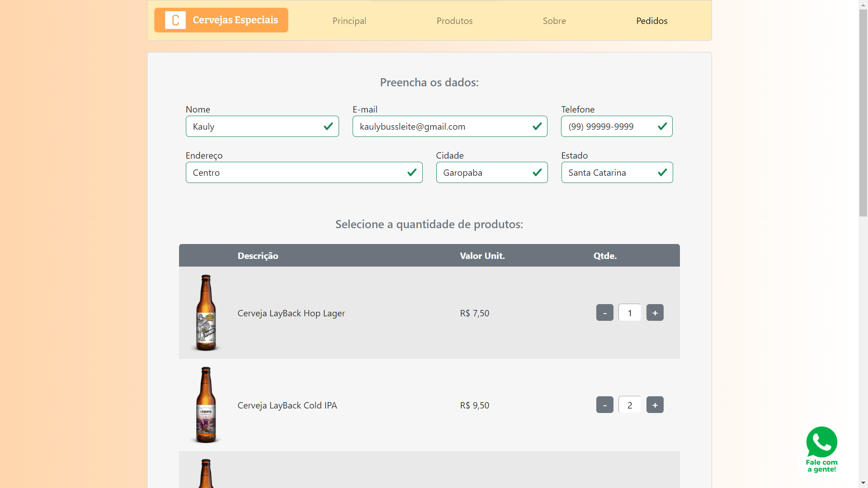Go to the Pedidos page
Screen dimensions: 868x488
(651, 21)
